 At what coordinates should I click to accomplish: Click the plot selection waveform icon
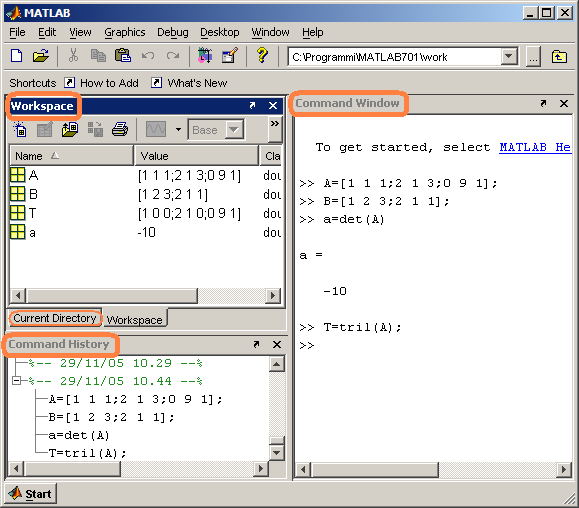(156, 130)
